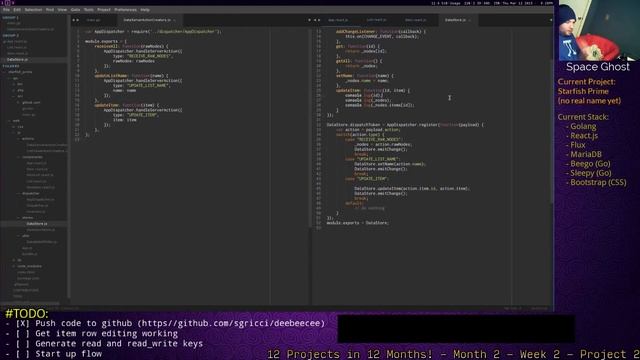Open the File menu
This screenshot has width=640, height=360.
click(6, 9)
